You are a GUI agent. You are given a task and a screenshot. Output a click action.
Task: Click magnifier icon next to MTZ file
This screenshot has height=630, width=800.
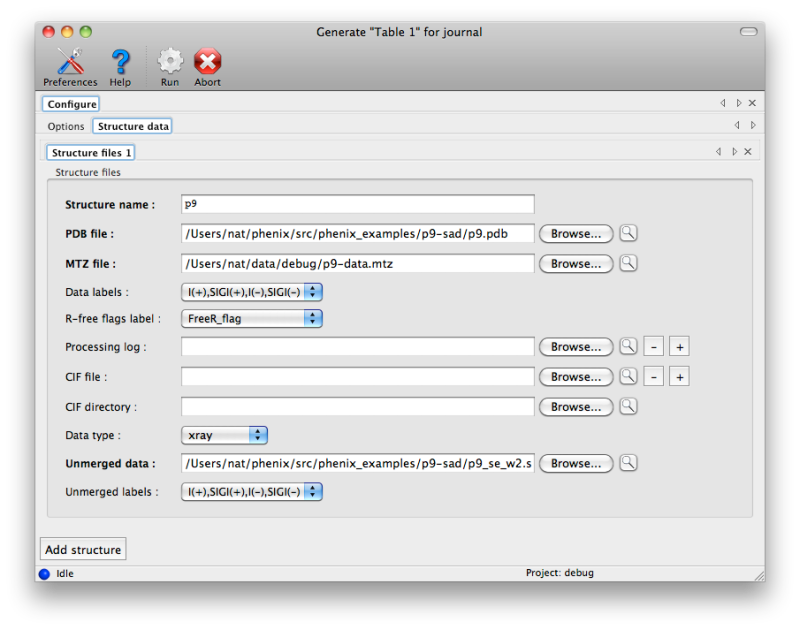click(628, 264)
